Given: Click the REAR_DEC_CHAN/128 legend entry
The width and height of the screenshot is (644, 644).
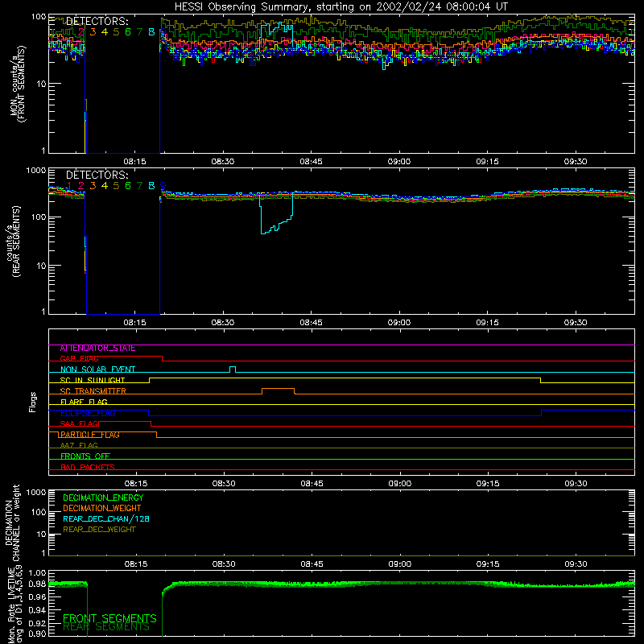Looking at the screenshot, I should pos(106,518).
